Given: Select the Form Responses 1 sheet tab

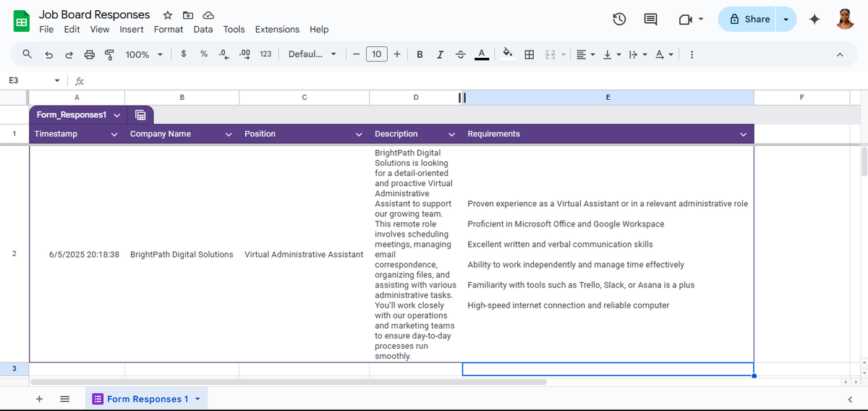Looking at the screenshot, I should click(146, 399).
